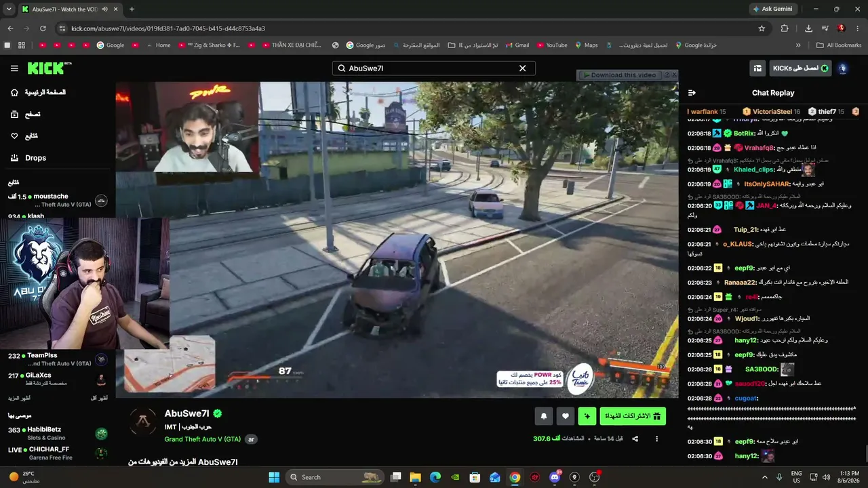The image size is (868, 488).
Task: Open GiLaXcs channel in sidebar
Action: (58, 379)
